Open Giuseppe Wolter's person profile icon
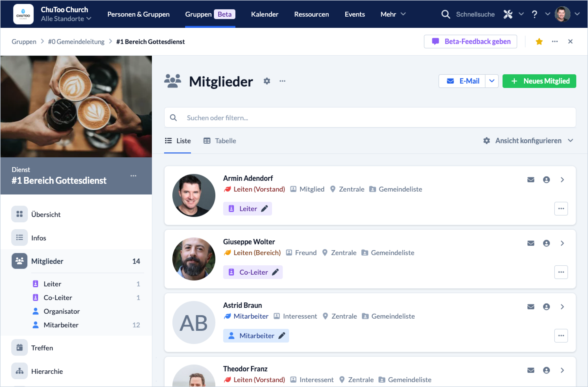Viewport: 588px width, 387px height. pyautogui.click(x=546, y=243)
